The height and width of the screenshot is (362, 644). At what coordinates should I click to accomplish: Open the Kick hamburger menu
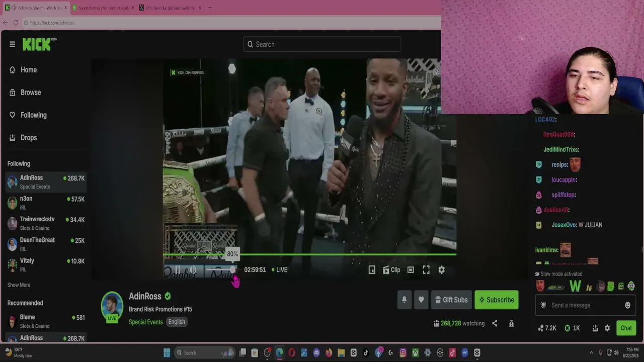click(x=12, y=44)
